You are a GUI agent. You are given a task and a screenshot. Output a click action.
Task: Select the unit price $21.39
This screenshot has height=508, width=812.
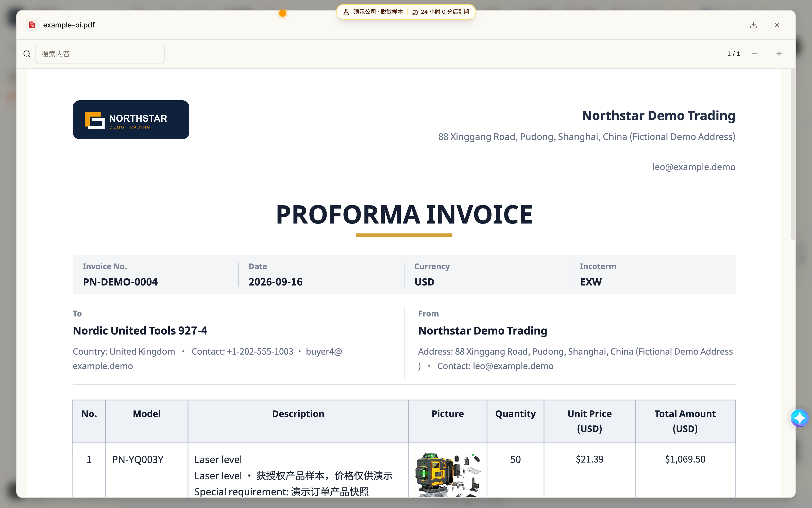pyautogui.click(x=589, y=459)
